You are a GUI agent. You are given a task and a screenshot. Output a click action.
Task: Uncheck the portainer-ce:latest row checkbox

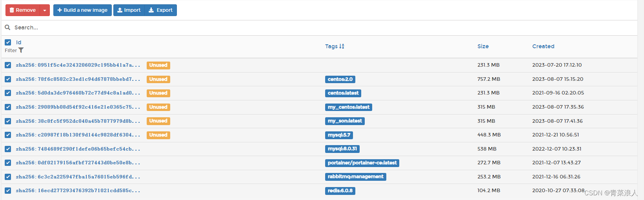point(8,163)
